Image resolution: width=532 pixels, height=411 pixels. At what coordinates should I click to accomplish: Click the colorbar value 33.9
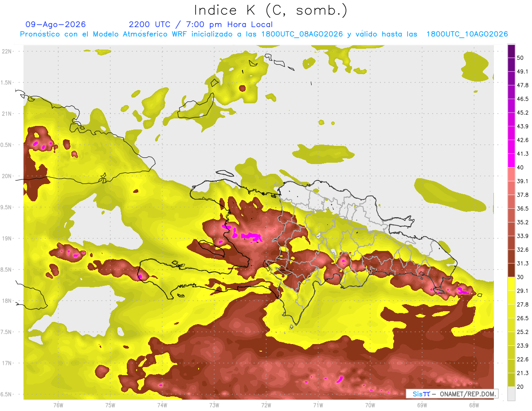pyautogui.click(x=523, y=236)
